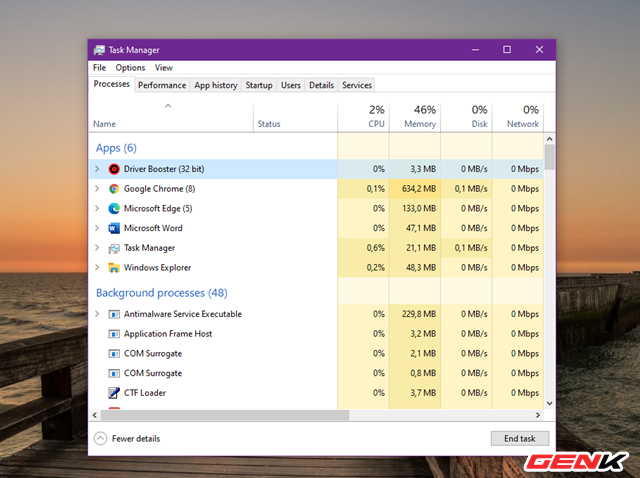This screenshot has width=640, height=478.
Task: Click Task Manager CPU value 0,6%
Action: 376,248
